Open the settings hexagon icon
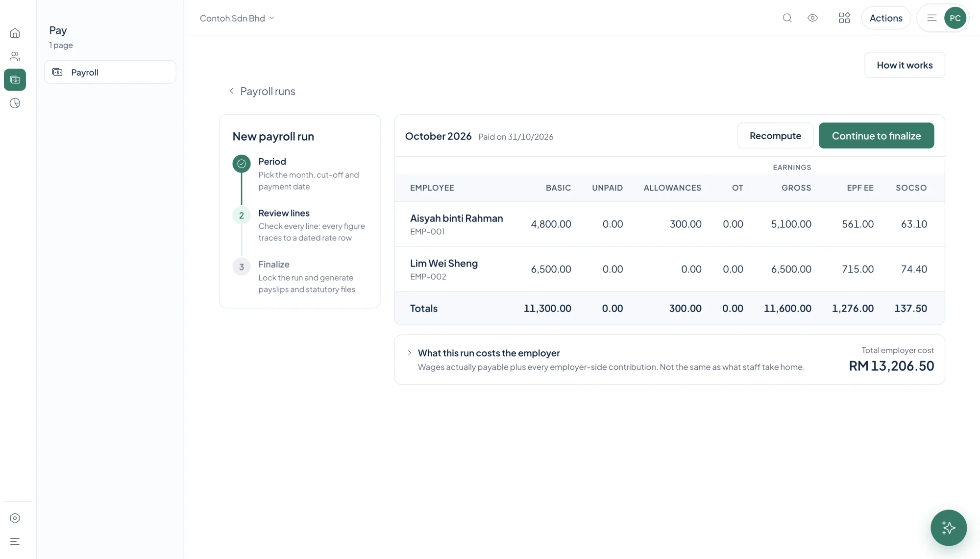Image resolution: width=980 pixels, height=559 pixels. 15,518
